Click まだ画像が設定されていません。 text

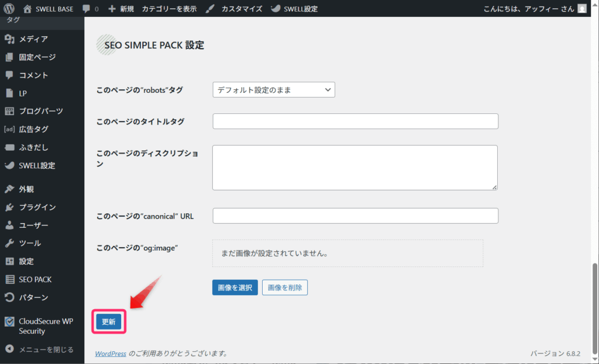pos(275,254)
